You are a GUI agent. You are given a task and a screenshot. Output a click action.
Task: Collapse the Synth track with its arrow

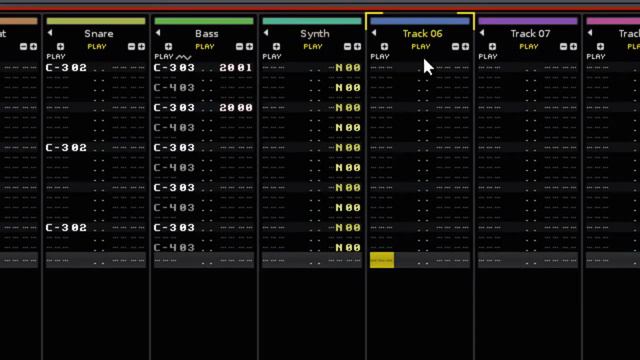tap(266, 33)
